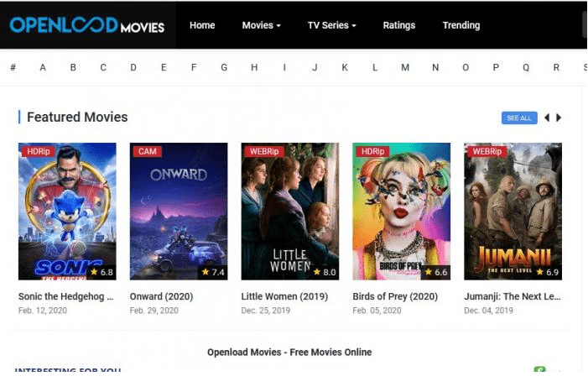Expand the TV Series dropdown menu
Screen dimensions: 588x392
pos(332,25)
